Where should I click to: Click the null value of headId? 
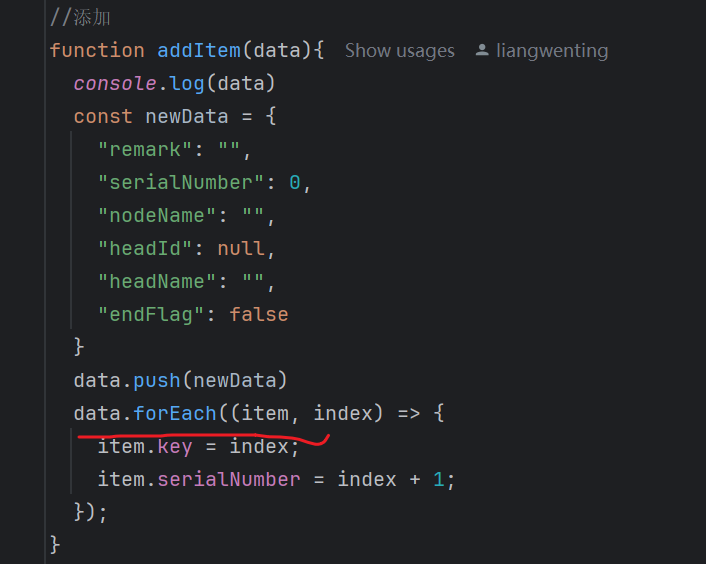[x=241, y=248]
